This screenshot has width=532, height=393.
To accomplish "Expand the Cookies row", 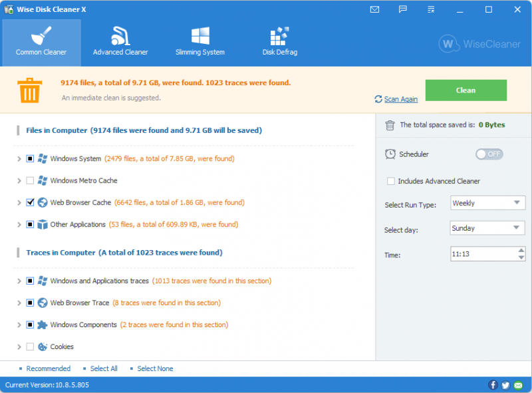I will [19, 347].
